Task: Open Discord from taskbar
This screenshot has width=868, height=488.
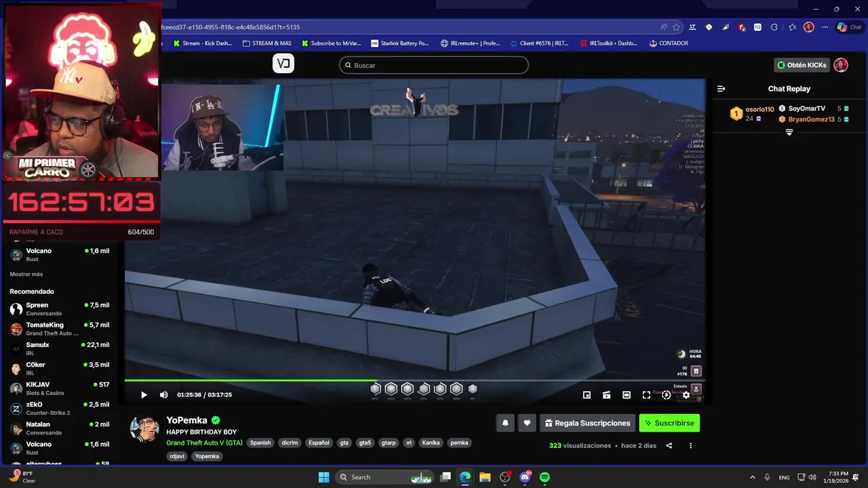Action: (525, 477)
